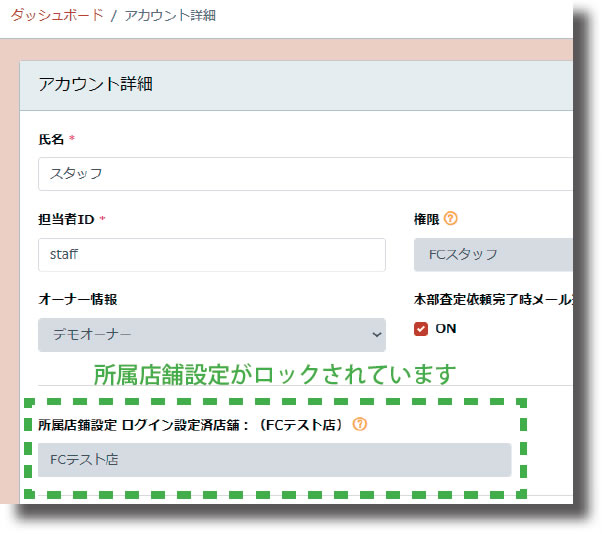This screenshot has height=534, width=602.
Task: Click the locked FCテスト店 store field
Action: pyautogui.click(x=274, y=460)
